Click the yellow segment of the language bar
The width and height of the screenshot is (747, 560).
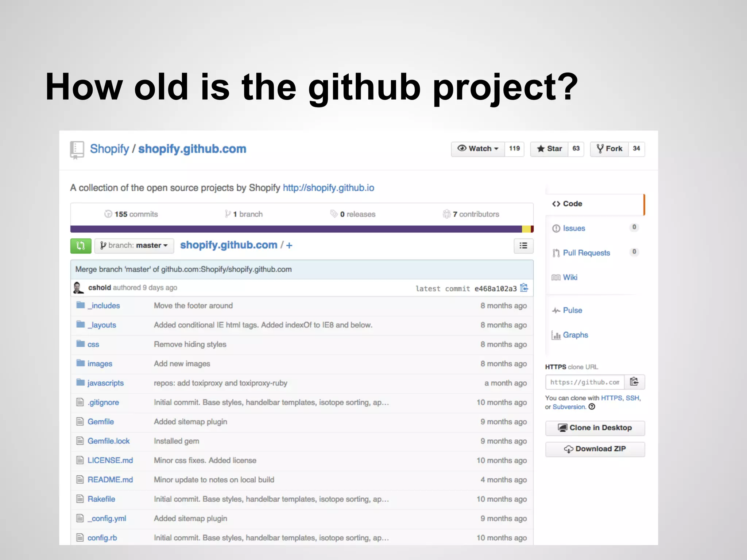(x=526, y=229)
